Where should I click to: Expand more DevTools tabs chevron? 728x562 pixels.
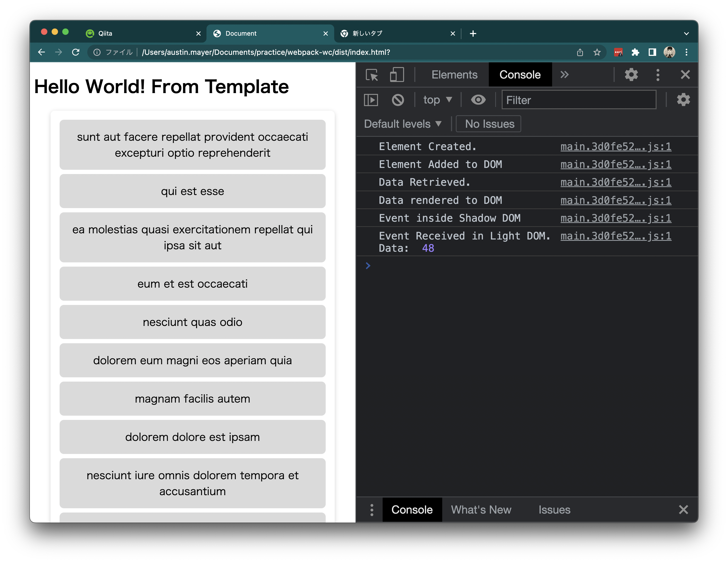564,75
